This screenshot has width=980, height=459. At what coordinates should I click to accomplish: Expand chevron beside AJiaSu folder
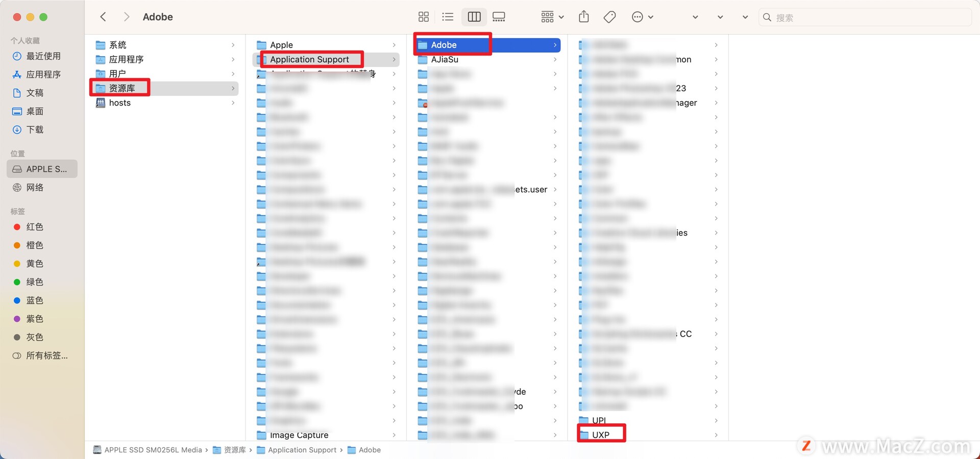click(x=555, y=59)
